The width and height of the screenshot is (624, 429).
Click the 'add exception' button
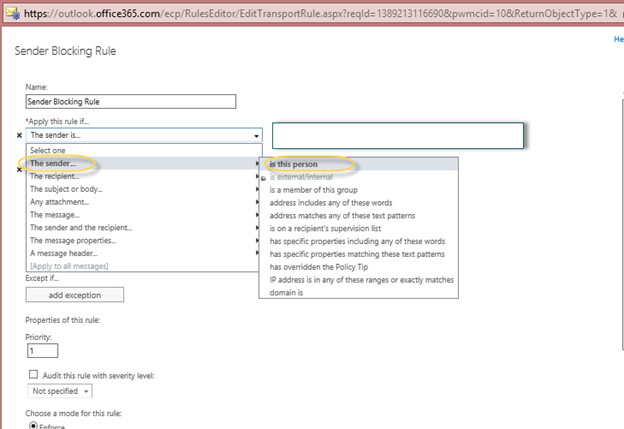tap(75, 295)
